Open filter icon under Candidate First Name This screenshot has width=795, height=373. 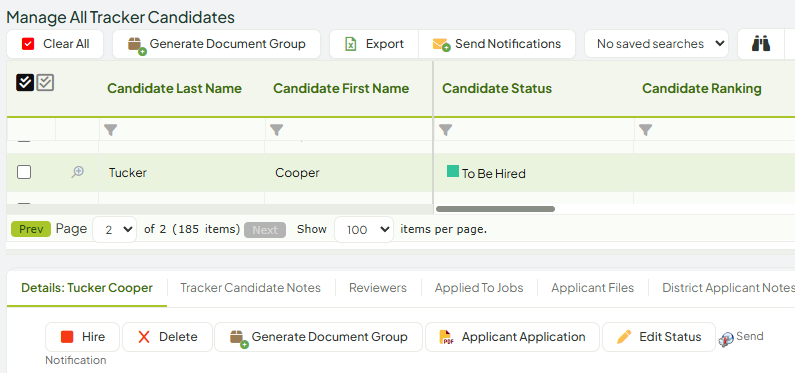coord(276,130)
